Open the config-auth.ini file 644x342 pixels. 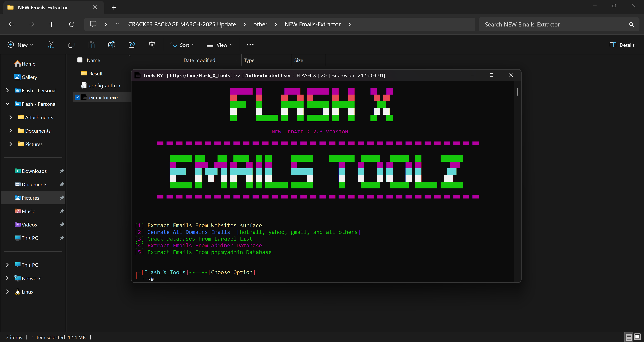pyautogui.click(x=105, y=85)
